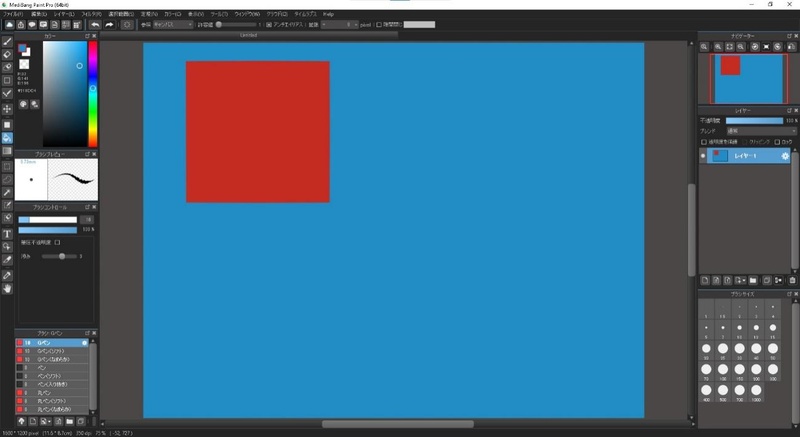Toggle the layer Lock checkbox
The width and height of the screenshot is (800, 437).
coord(778,142)
